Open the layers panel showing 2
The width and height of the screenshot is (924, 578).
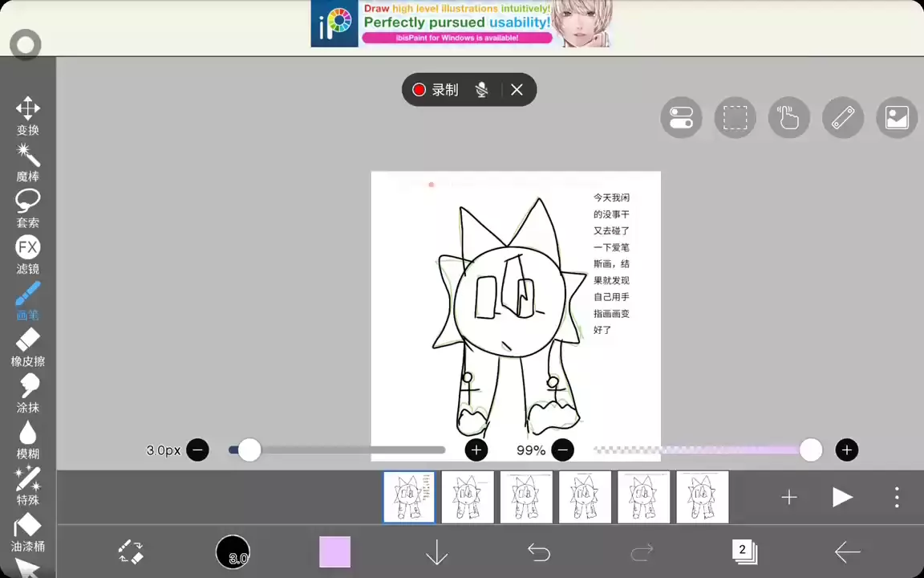[744, 552]
